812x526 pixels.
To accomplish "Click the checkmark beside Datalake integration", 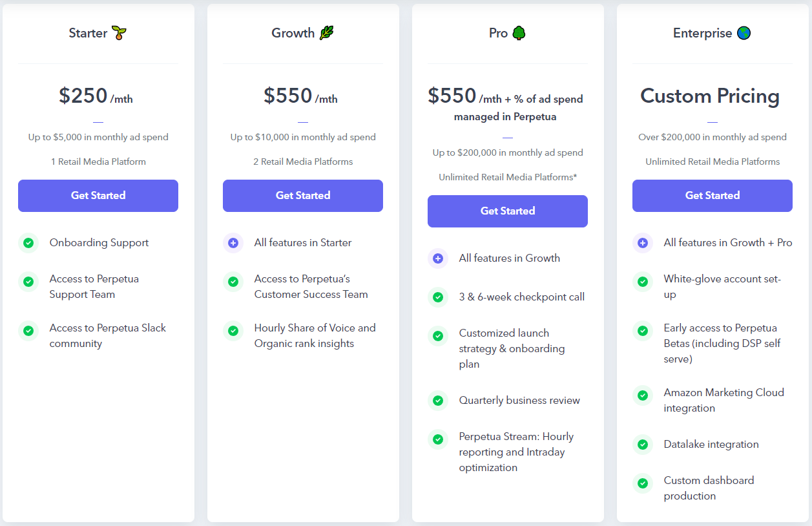I will 643,445.
